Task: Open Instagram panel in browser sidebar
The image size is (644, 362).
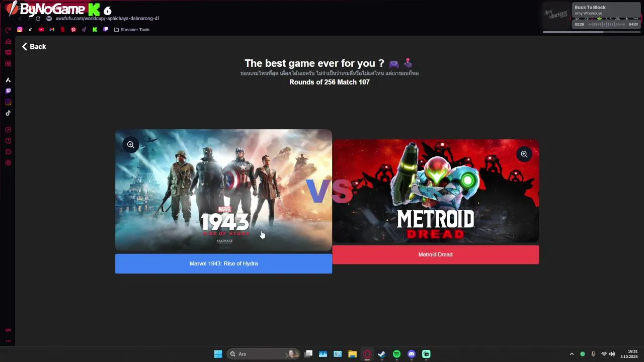Action: click(8, 102)
